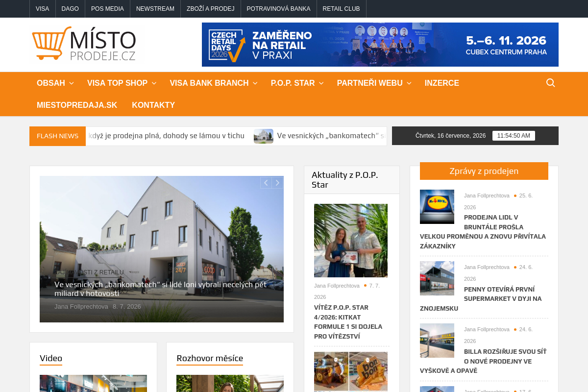Viewport: 588px width, 392px height.
Task: Click author Jana Follprechtova on Lidl article
Action: 487,196
